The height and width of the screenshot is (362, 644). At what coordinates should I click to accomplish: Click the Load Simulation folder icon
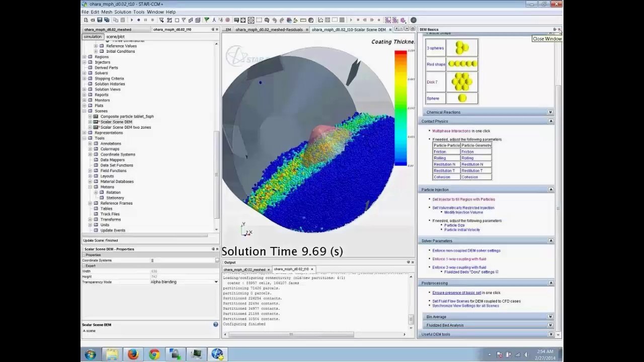pyautogui.click(x=93, y=20)
